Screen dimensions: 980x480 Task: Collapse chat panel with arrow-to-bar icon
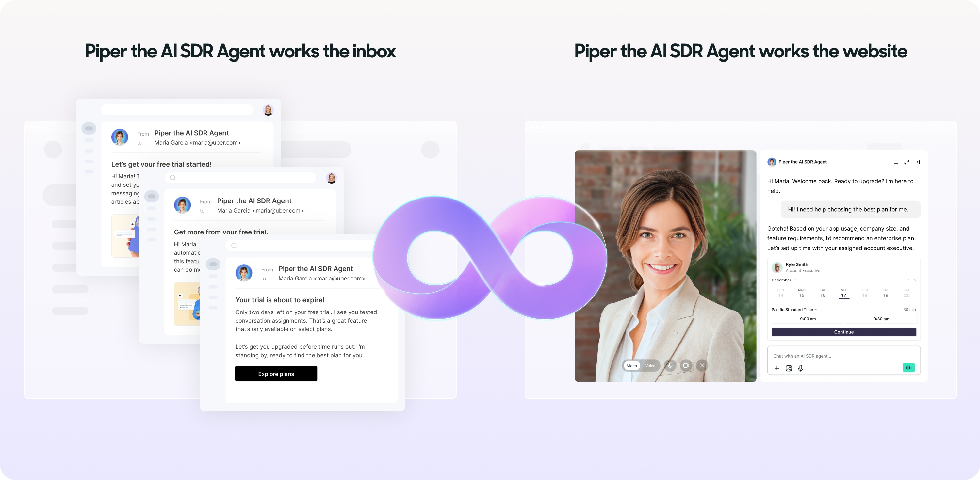[x=918, y=162]
